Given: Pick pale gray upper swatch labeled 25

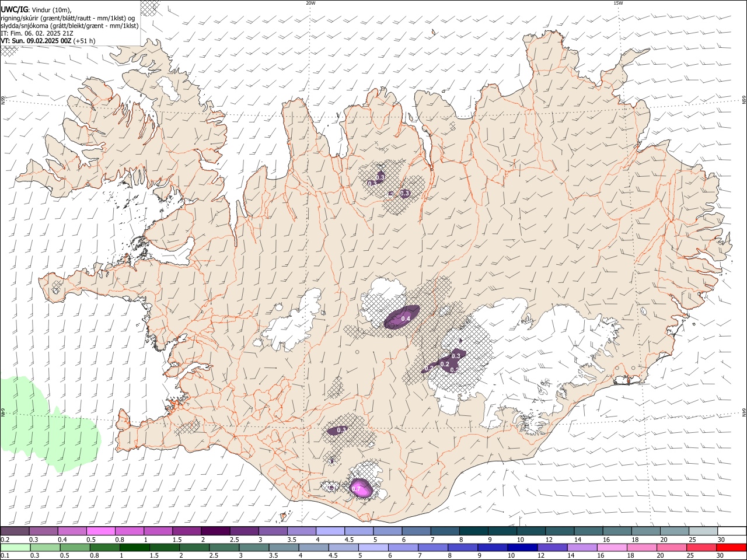Looking at the screenshot, I should tap(703, 531).
